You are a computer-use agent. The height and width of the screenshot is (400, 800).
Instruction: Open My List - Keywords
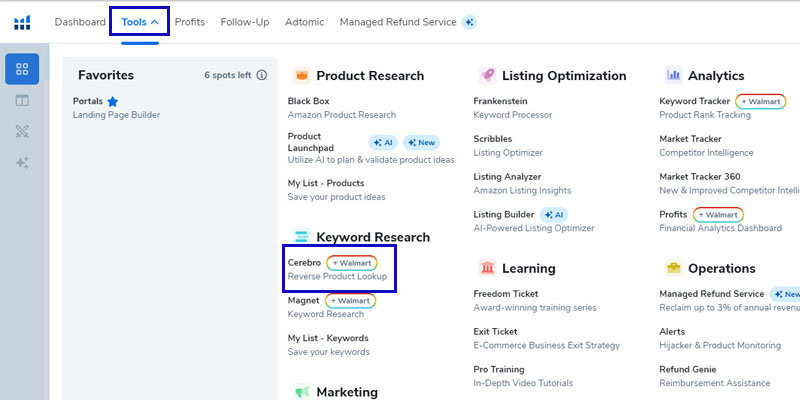(x=329, y=345)
